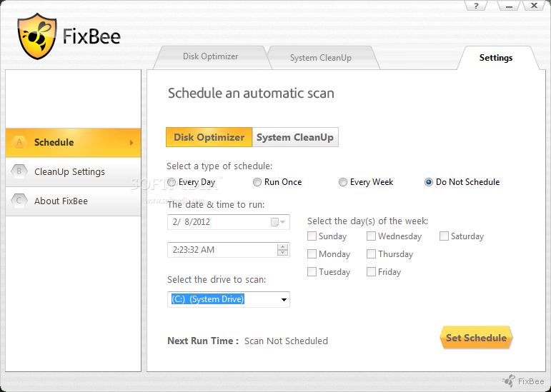Switch to the Disk Optimizer top tab
The width and height of the screenshot is (551, 392).
point(211,57)
